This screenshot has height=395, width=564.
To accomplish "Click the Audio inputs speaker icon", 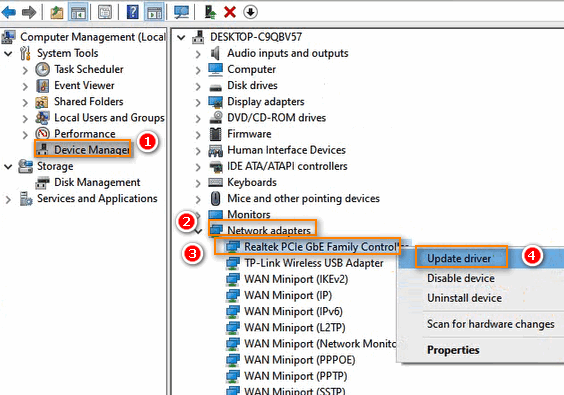I will (x=215, y=53).
